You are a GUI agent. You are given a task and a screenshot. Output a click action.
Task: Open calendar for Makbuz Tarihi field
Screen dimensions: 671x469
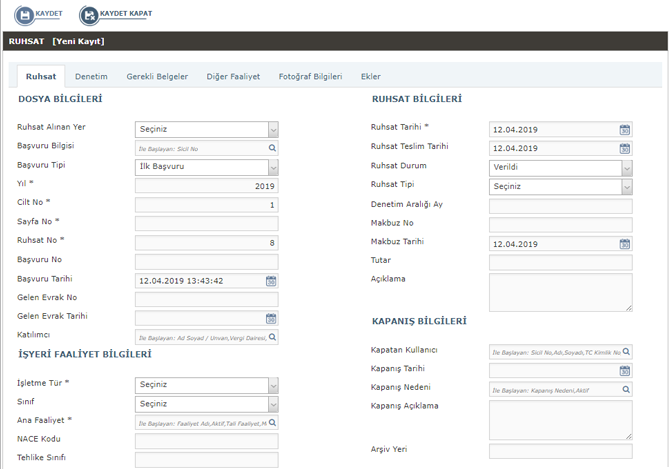point(625,243)
